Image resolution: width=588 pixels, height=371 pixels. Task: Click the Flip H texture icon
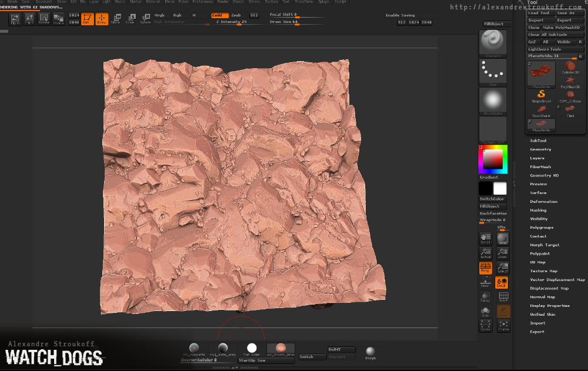(x=15, y=19)
